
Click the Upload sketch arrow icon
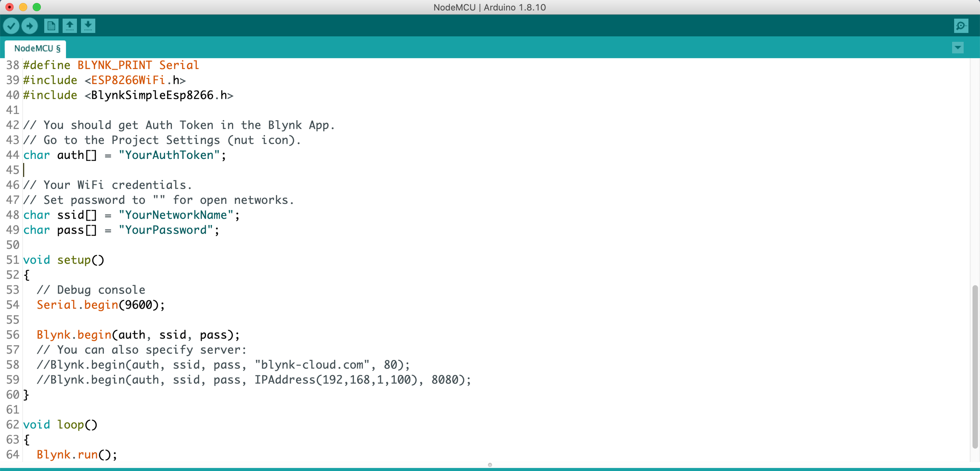click(29, 25)
